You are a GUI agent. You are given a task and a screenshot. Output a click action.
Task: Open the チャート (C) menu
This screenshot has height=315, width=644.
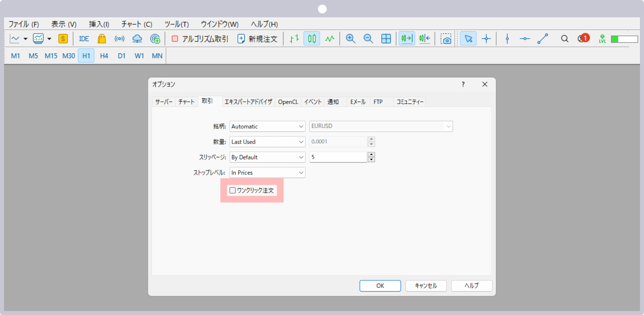coord(137,24)
